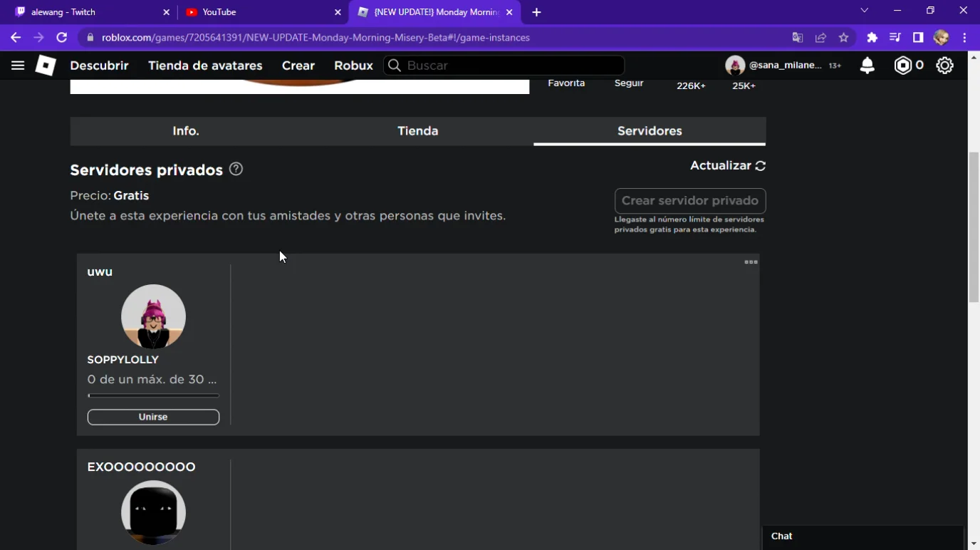Click the profile avatar icon next to @sana_milane

(735, 66)
